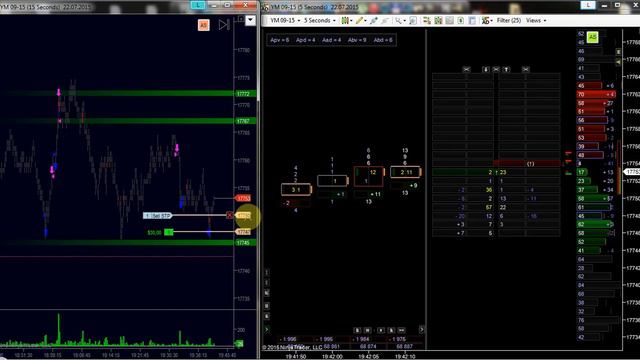
Task: Click the green position marker next to $30,00
Action: point(169,232)
